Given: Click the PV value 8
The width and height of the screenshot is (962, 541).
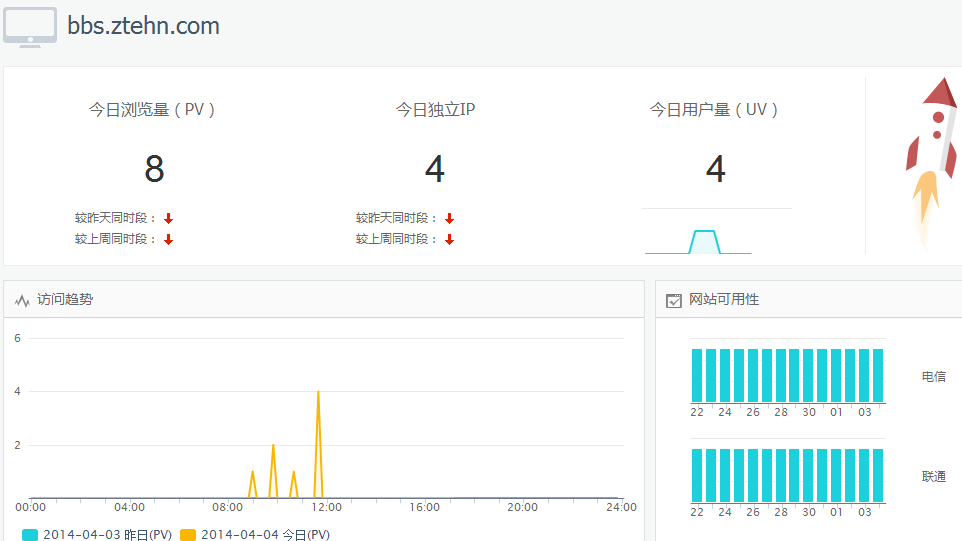Looking at the screenshot, I should click(x=154, y=169).
